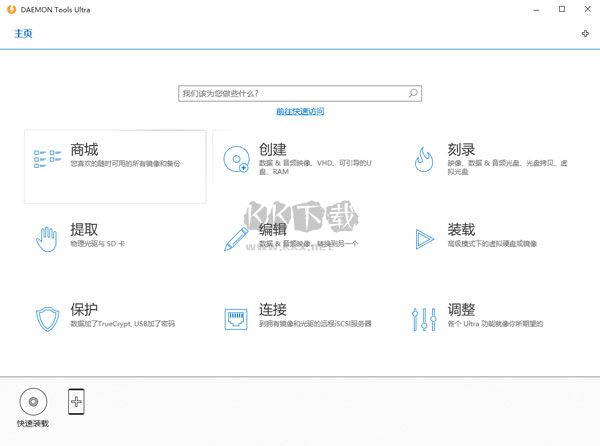Click the description mentioning iSCSI
This screenshot has width=600, height=446.
315,324
